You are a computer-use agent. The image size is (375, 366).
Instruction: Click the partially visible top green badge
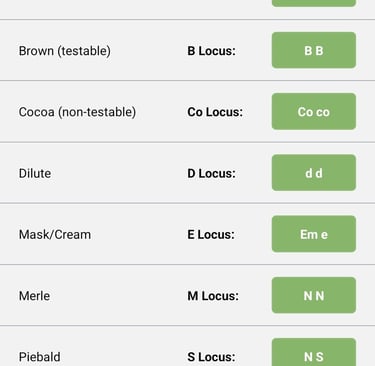coord(314,3)
